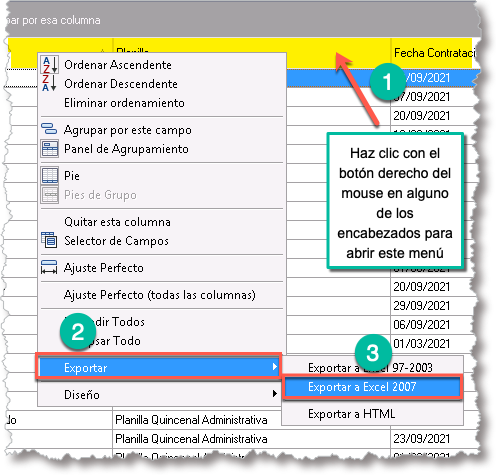
Task: Click the Selector de Campos icon
Action: pyautogui.click(x=49, y=240)
